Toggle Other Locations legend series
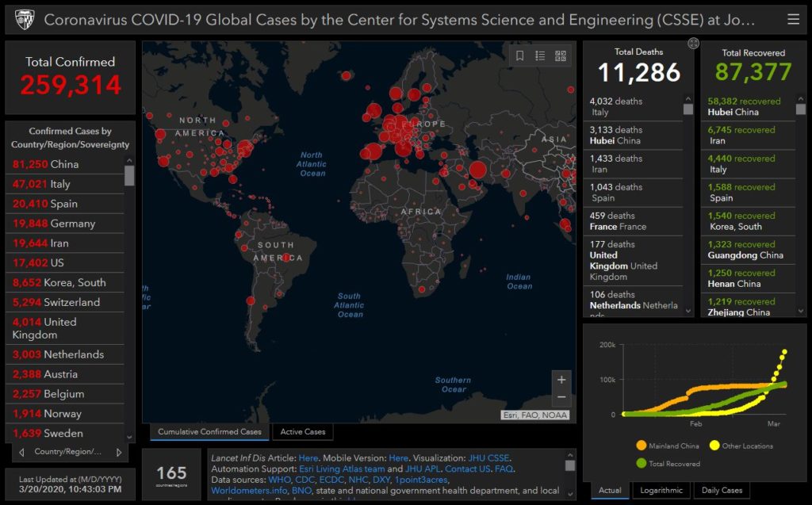 point(741,446)
